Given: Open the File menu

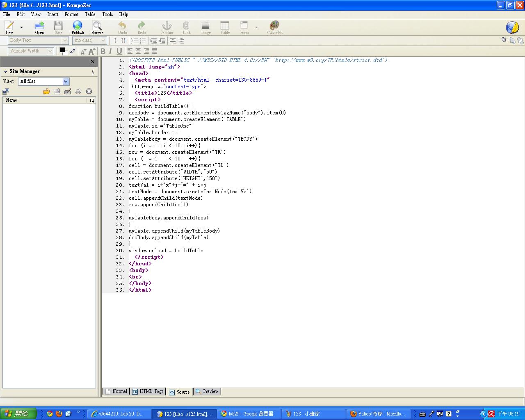Looking at the screenshot, I should [x=7, y=14].
